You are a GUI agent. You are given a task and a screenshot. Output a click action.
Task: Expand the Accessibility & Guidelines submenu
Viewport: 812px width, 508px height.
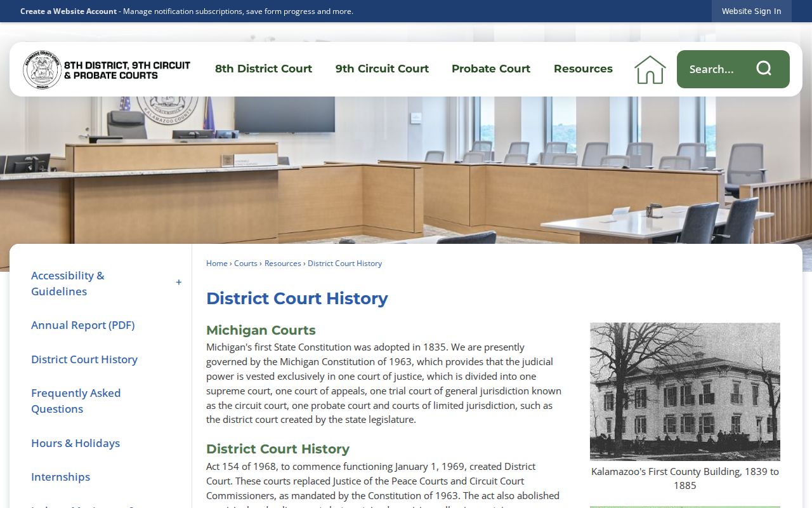click(179, 283)
